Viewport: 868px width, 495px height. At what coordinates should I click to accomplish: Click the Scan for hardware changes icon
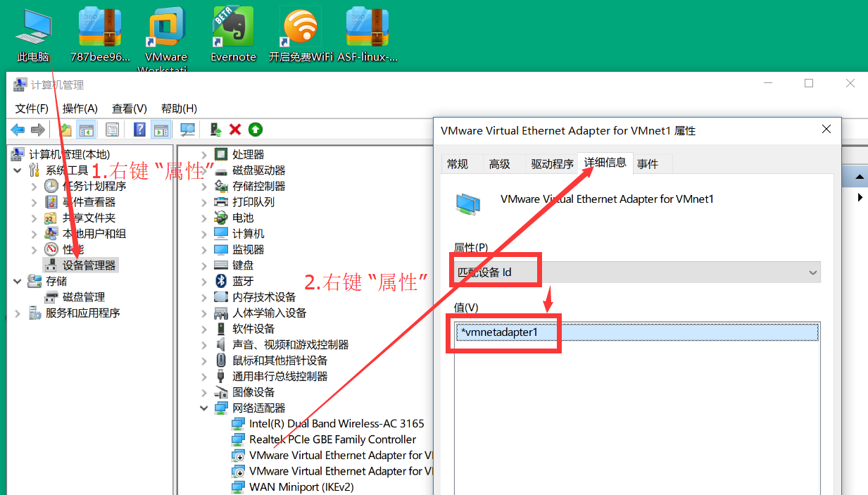coord(188,130)
